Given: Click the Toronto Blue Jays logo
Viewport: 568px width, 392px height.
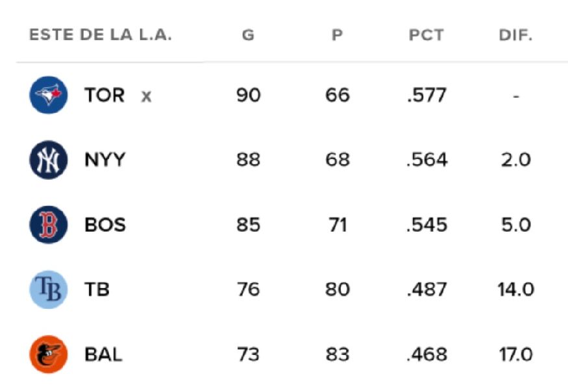Looking at the screenshot, I should 48,95.
